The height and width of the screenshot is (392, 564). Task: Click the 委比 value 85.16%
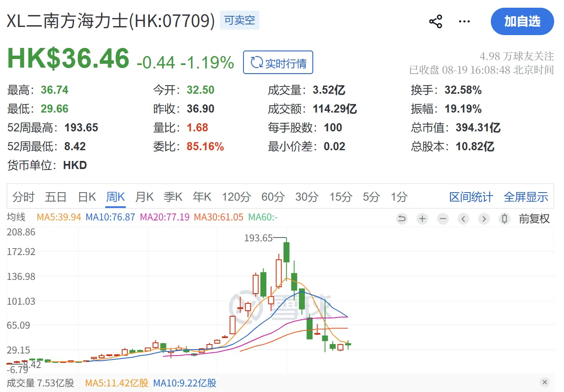pyautogui.click(x=205, y=146)
